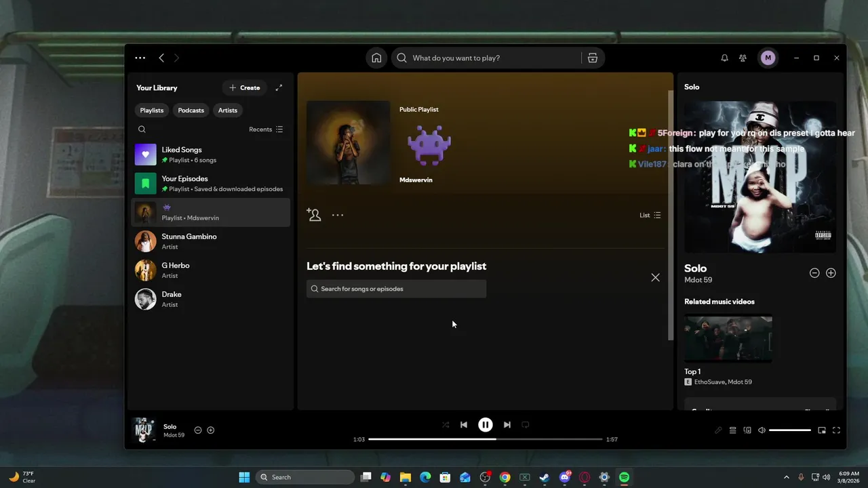Skip to previous track

point(464,425)
